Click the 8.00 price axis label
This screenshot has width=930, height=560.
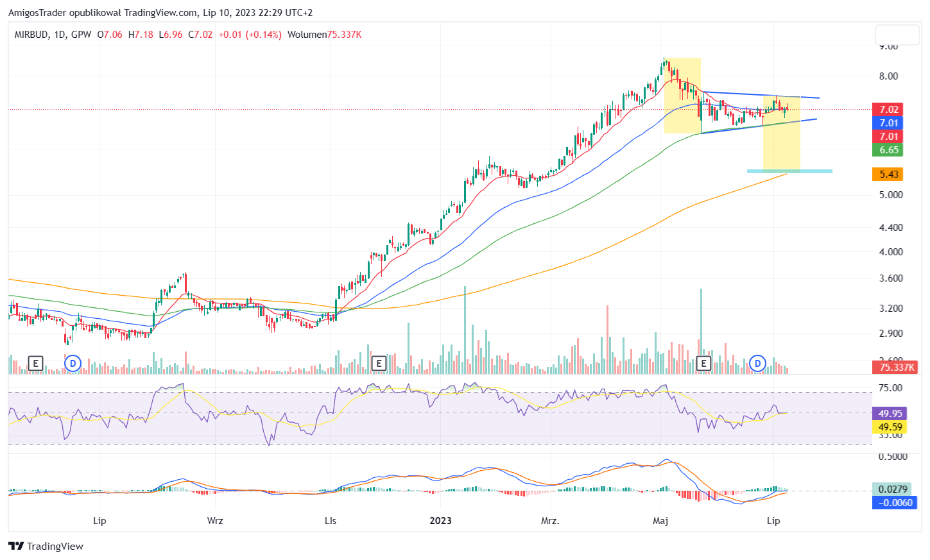pos(889,76)
